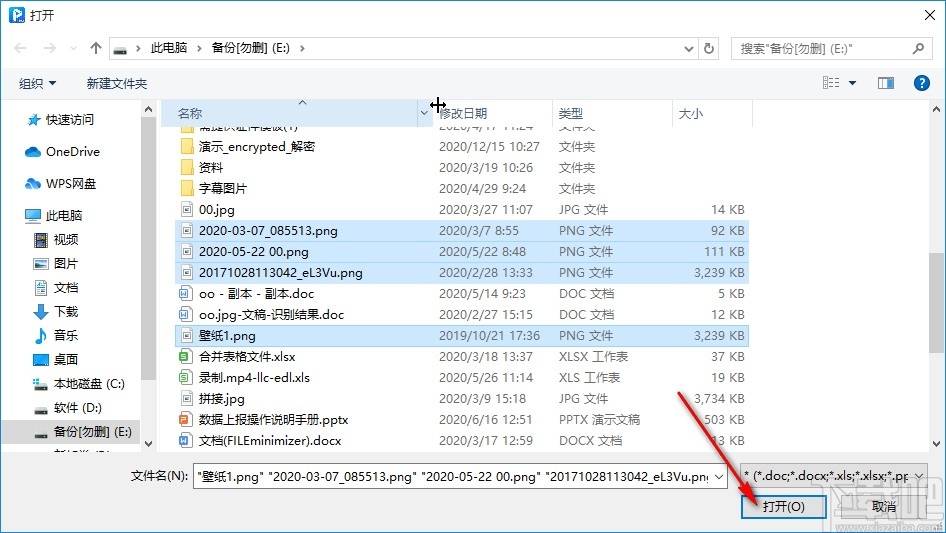Close the 打开 dialog window
The height and width of the screenshot is (533, 946).
click(930, 15)
